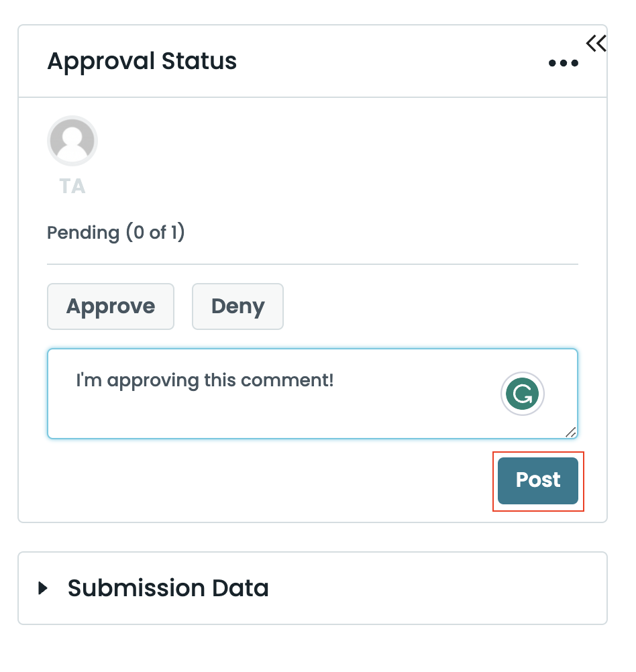This screenshot has width=636, height=672.
Task: Click the TA approver avatar
Action: coord(72,141)
